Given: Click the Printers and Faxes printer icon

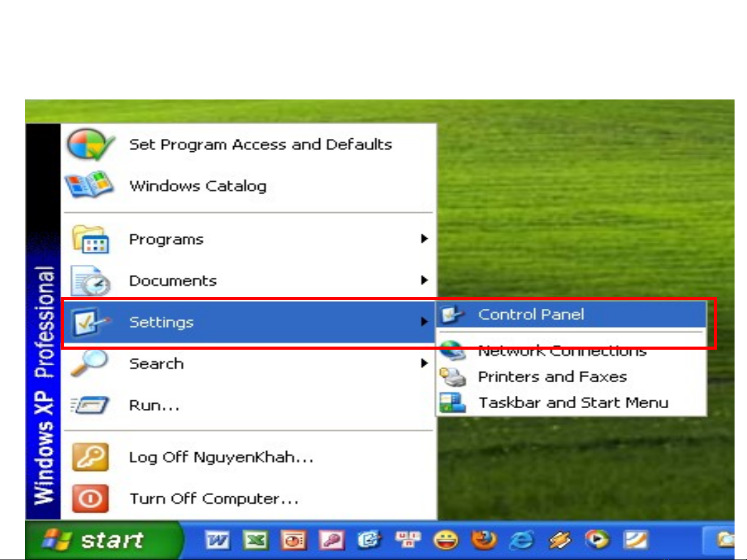Looking at the screenshot, I should pos(453,377).
